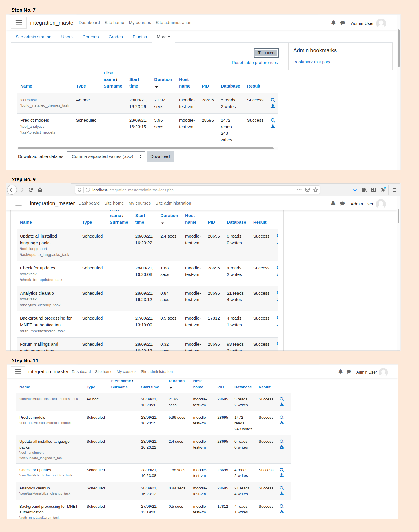Open the Moodle hamburger menu in Step 9
This screenshot has height=532, width=419.
pyautogui.click(x=19, y=203)
